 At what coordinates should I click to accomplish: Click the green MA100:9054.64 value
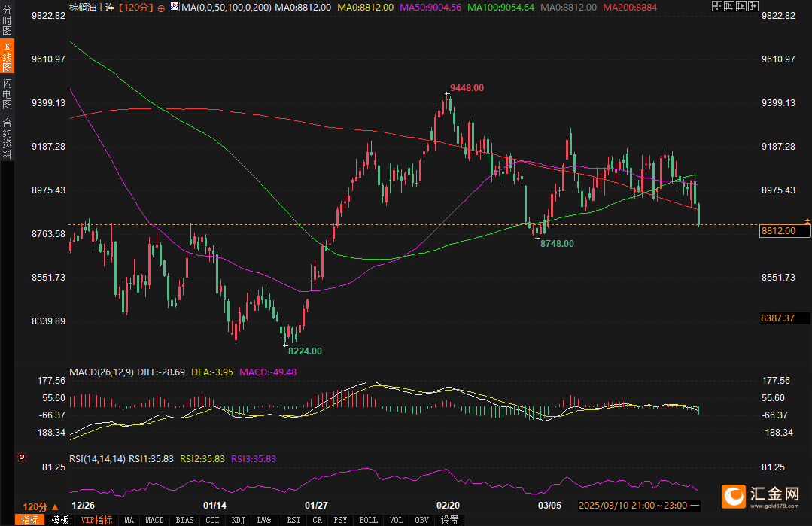500,8
